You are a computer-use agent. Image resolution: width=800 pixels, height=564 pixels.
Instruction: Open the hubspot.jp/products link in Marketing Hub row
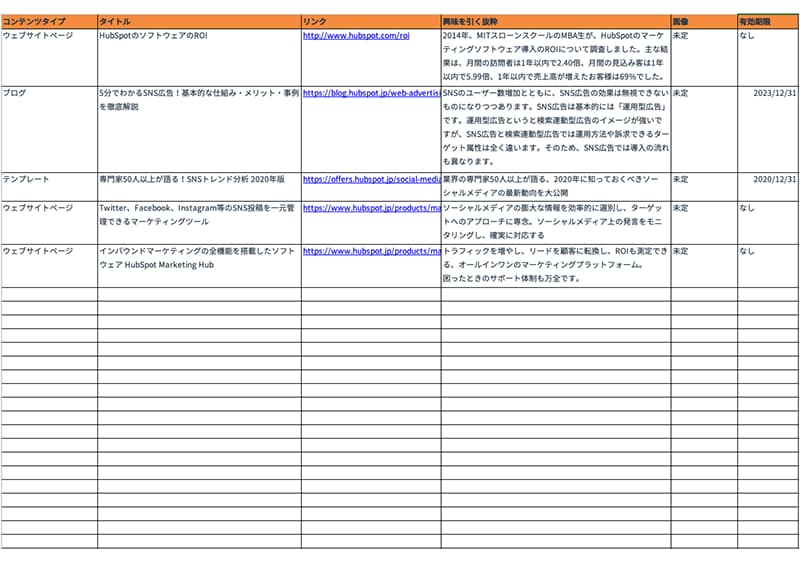click(372, 252)
